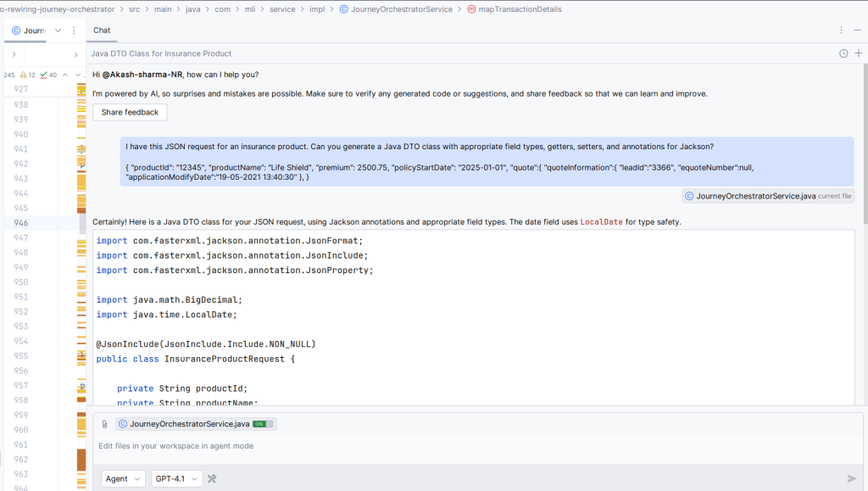Click the 'src' breadcrumb segment
868x491 pixels.
click(135, 9)
